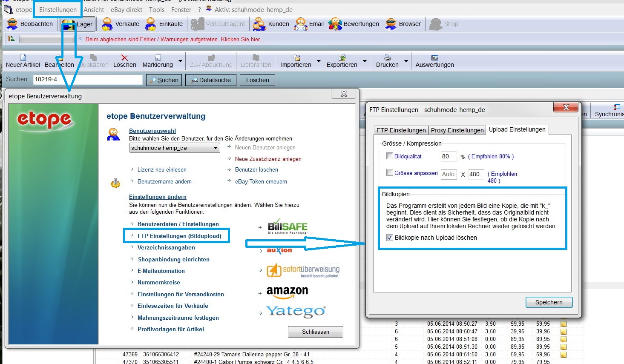Open the Einstellungen menu
The width and height of the screenshot is (624, 364).
coord(58,9)
